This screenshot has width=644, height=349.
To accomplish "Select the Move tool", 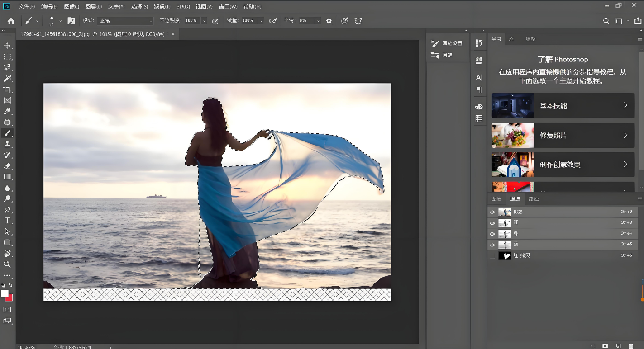I will 7,46.
